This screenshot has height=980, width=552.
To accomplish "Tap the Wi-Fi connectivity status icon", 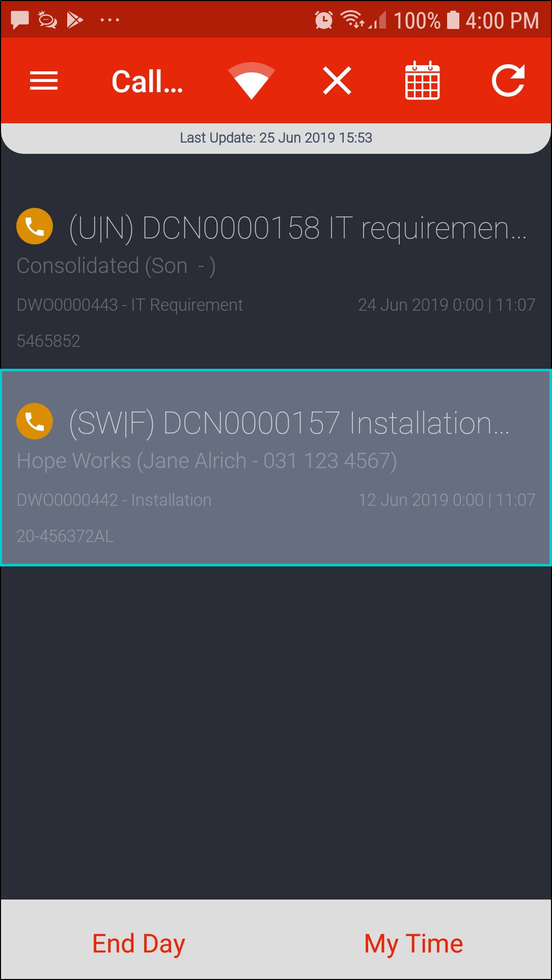I will 252,81.
